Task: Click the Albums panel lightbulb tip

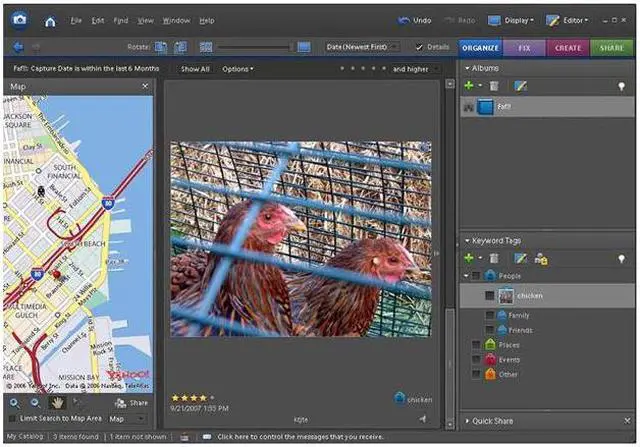Action: click(x=621, y=86)
